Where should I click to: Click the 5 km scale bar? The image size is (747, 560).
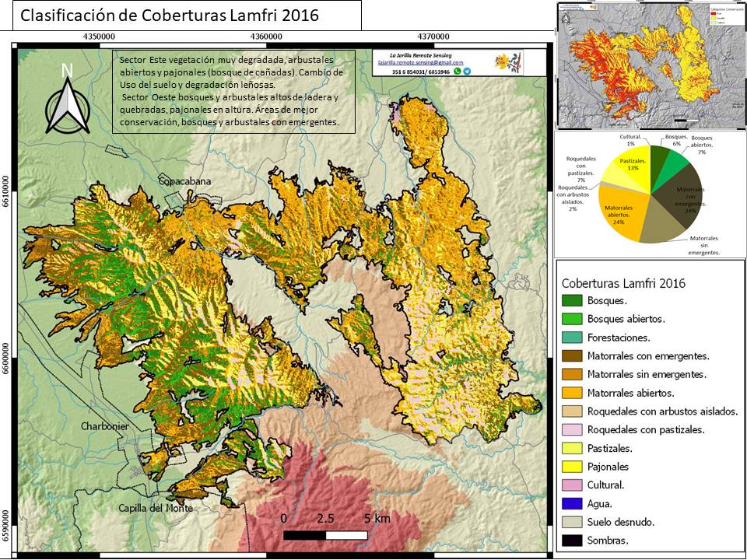[325, 535]
